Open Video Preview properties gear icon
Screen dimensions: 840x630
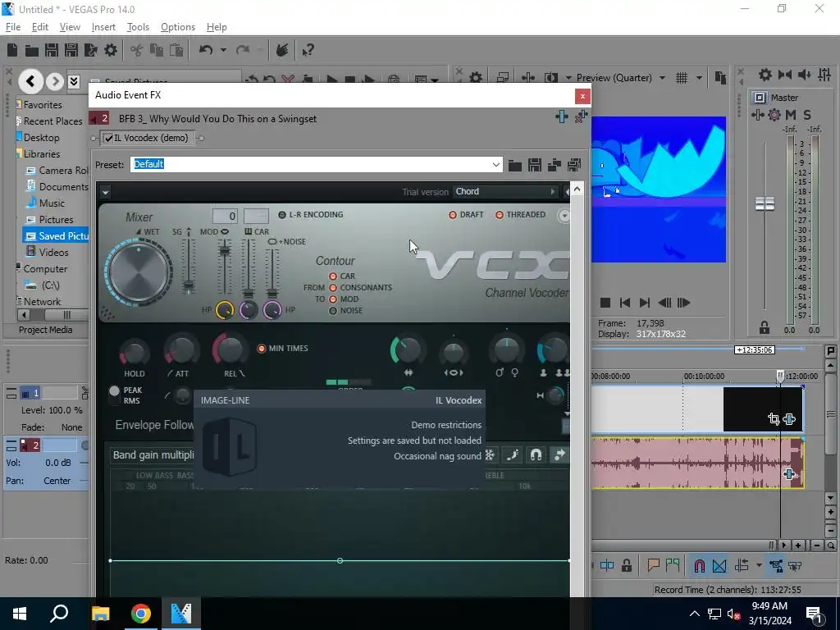pyautogui.click(x=476, y=78)
